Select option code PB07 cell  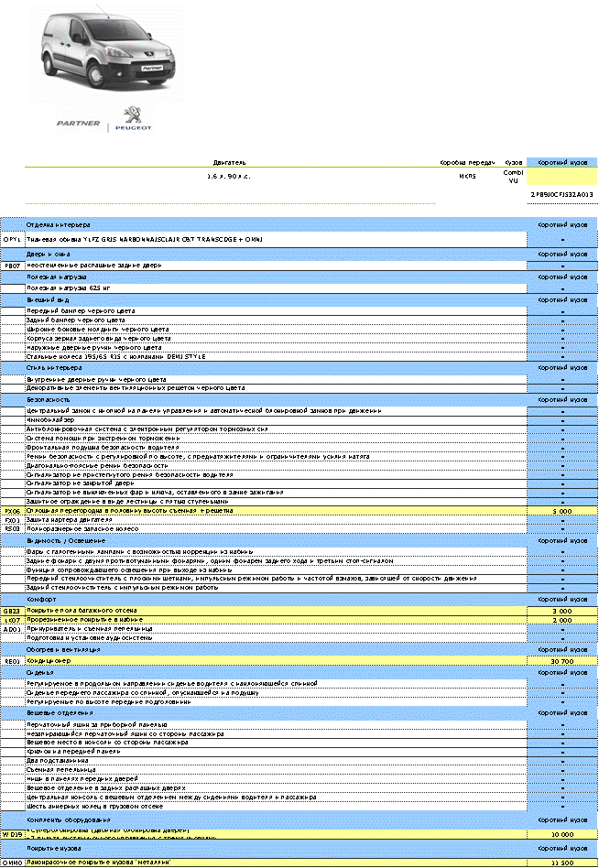13,265
